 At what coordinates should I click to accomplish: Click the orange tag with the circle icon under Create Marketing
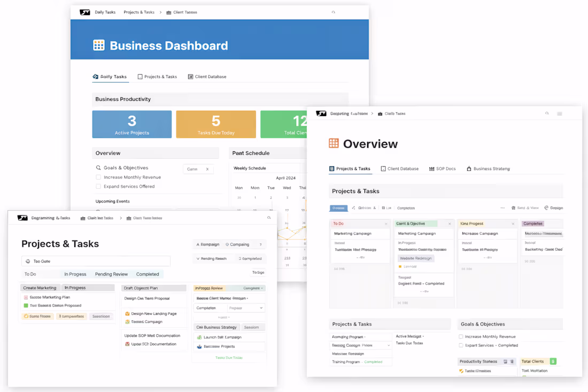pyautogui.click(x=37, y=316)
